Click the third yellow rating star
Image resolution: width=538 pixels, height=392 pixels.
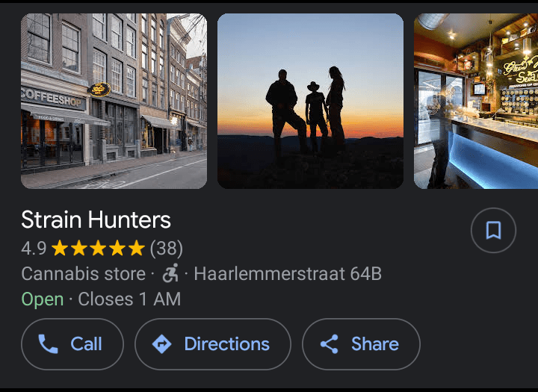point(98,248)
